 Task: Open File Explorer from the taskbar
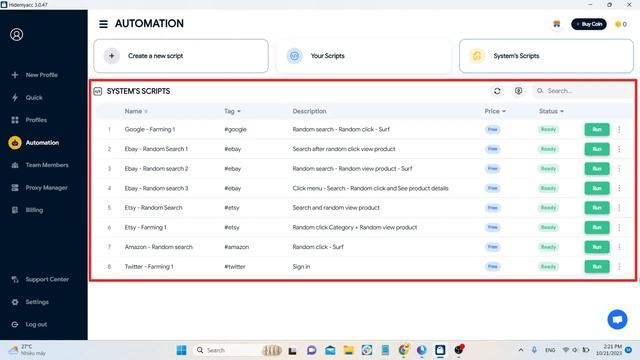[x=348, y=350]
